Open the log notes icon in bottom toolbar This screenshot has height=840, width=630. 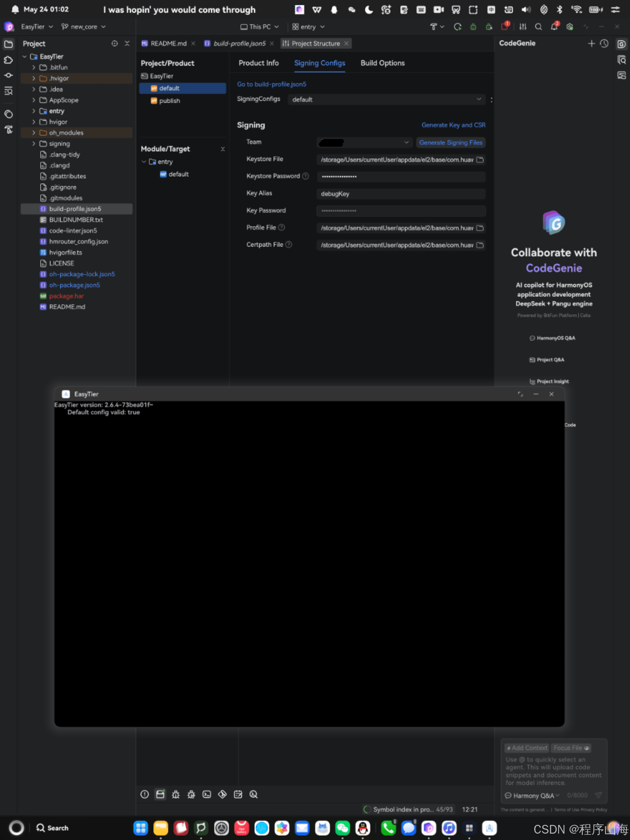(238, 794)
